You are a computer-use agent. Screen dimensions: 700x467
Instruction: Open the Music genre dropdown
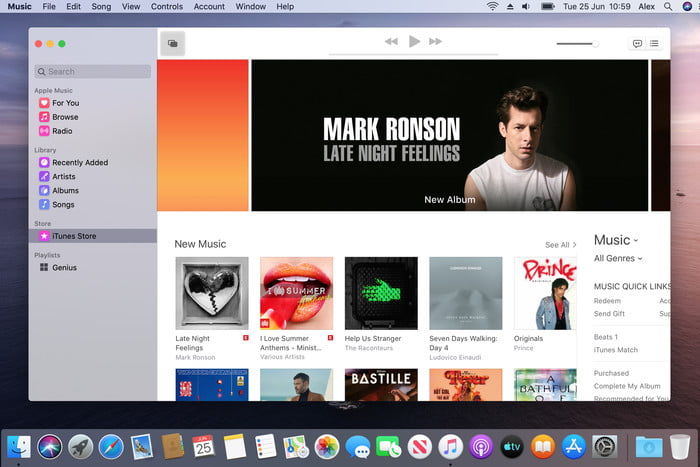coord(616,240)
